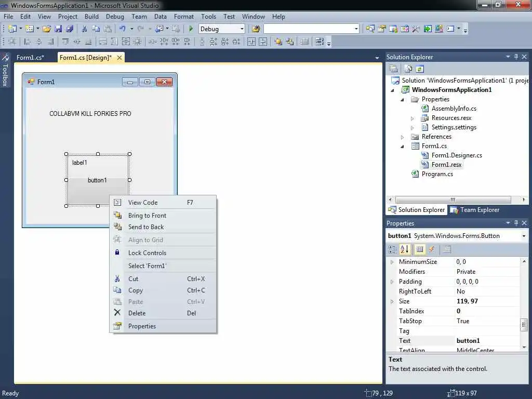Click the Align Lefts layout icon
Screen dimensions: 532x399
click(x=27, y=42)
